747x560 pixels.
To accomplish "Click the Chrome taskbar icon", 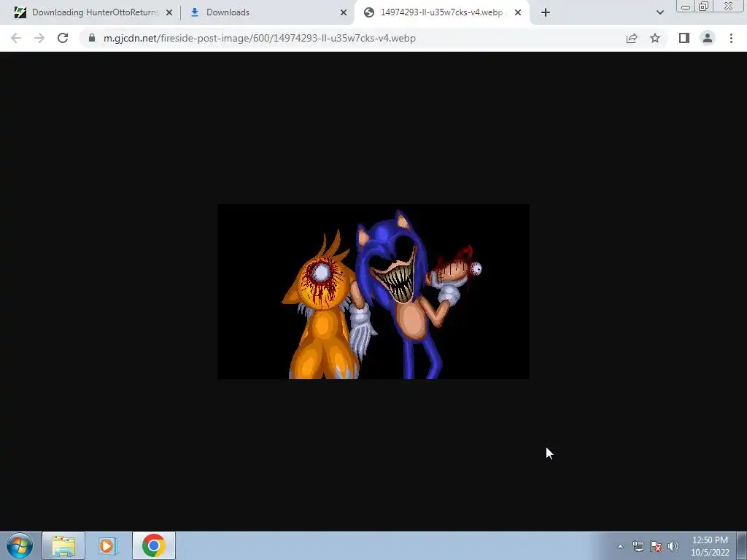I will click(x=153, y=545).
